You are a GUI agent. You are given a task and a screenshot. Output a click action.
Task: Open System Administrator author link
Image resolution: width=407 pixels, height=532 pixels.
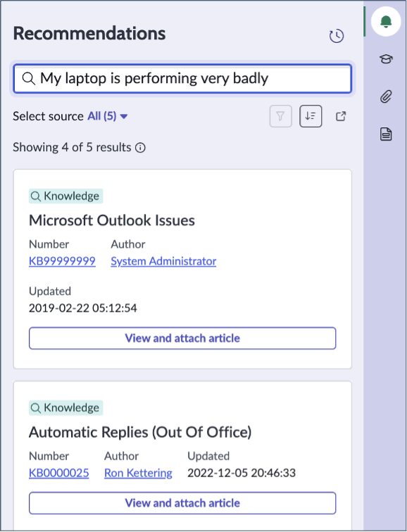163,261
